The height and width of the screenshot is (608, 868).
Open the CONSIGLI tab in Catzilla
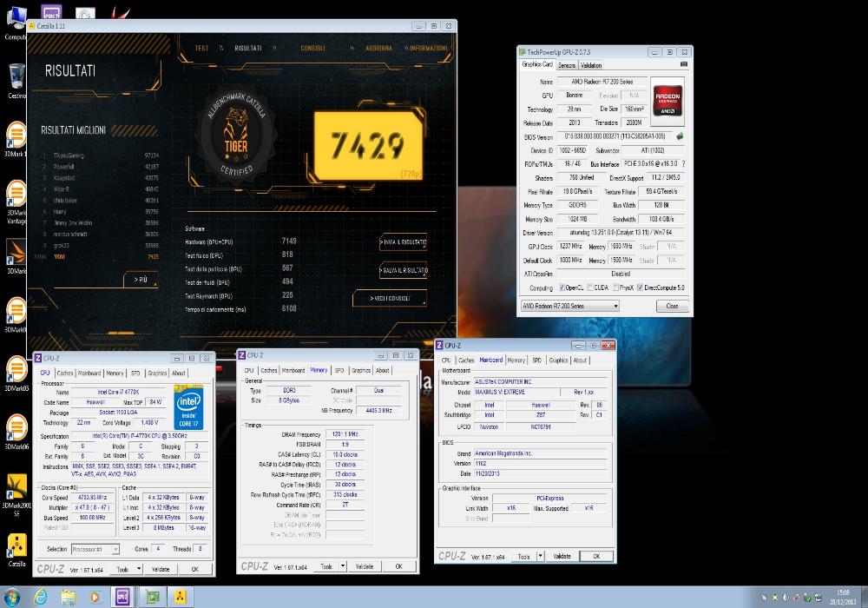(x=312, y=48)
